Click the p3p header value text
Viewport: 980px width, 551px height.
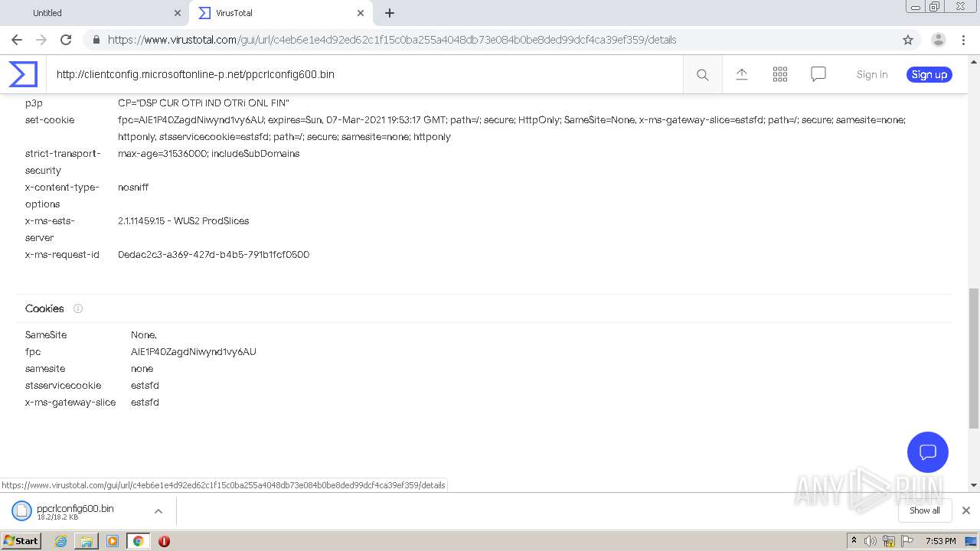click(204, 103)
